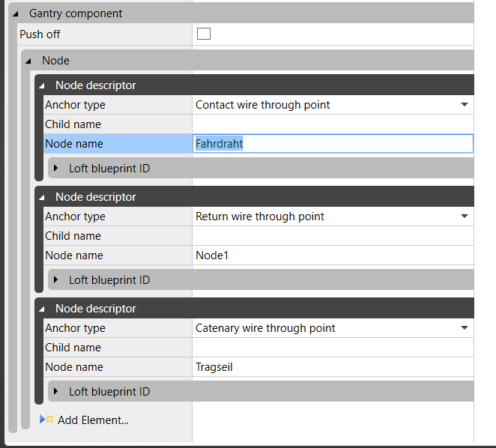Collapse the Gantry component section
Image resolution: width=496 pixels, height=448 pixels.
click(x=16, y=13)
